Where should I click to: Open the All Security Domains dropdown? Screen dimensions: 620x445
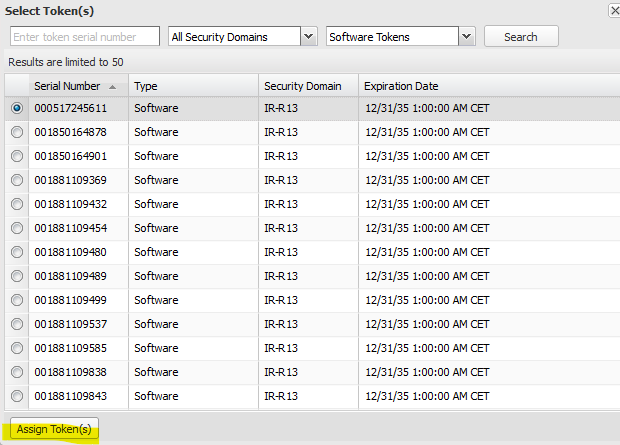point(308,37)
